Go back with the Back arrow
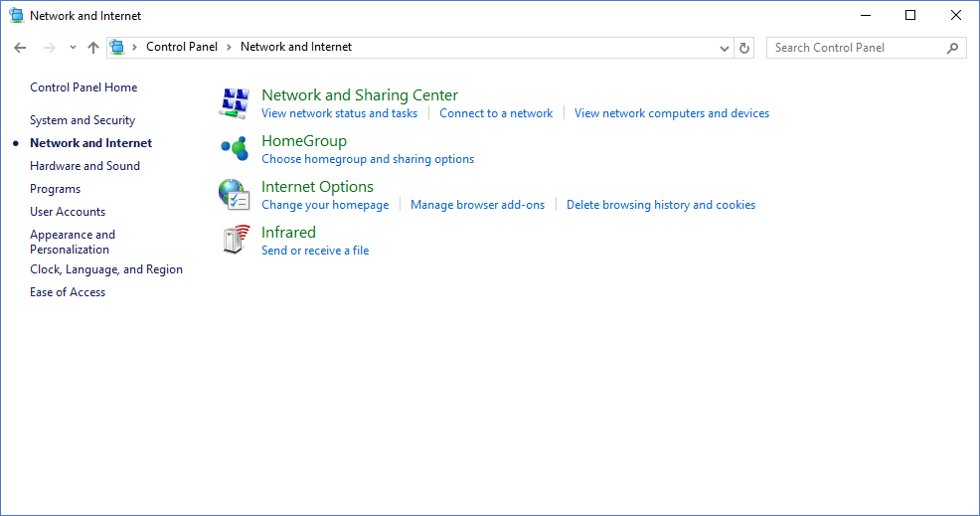The height and width of the screenshot is (516, 980). pyautogui.click(x=20, y=48)
